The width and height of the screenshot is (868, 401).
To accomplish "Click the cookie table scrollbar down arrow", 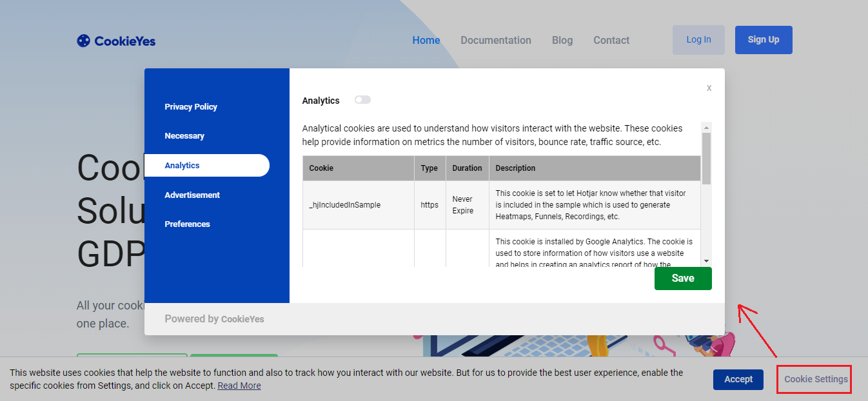I will point(706,261).
